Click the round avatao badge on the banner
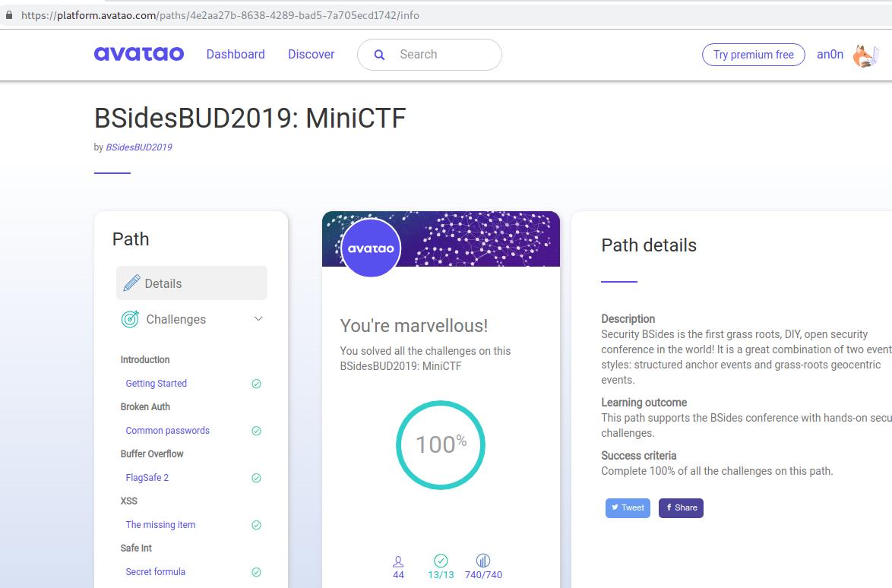Screen dimensions: 892x588 pyautogui.click(x=371, y=248)
